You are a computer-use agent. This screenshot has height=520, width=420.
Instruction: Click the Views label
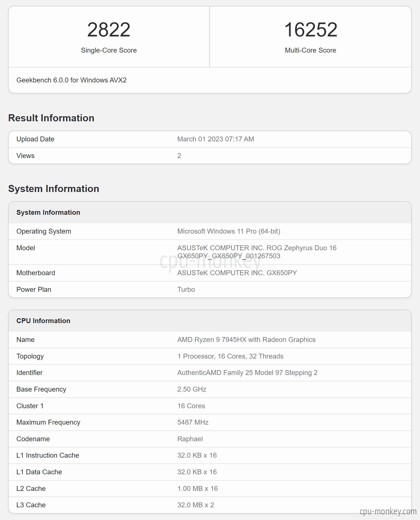[25, 156]
